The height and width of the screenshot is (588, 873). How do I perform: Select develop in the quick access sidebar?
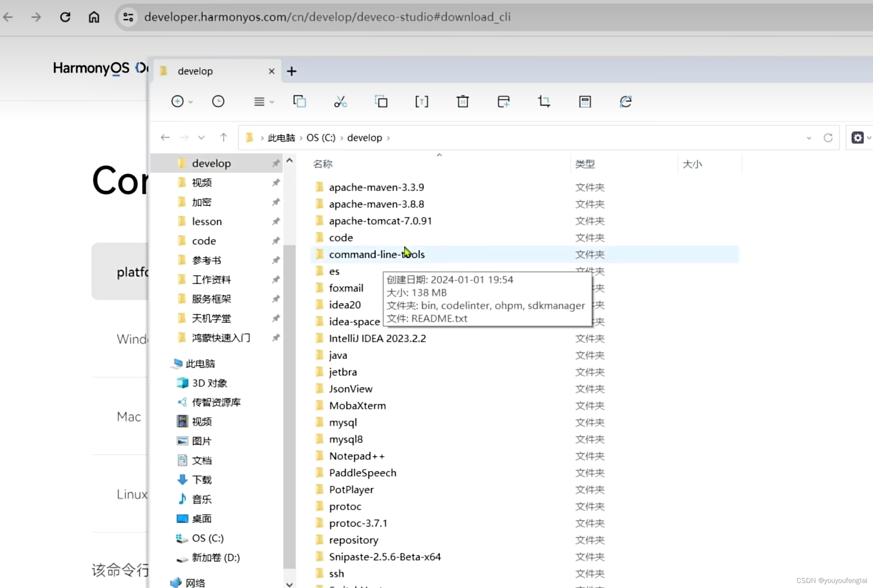[216, 163]
